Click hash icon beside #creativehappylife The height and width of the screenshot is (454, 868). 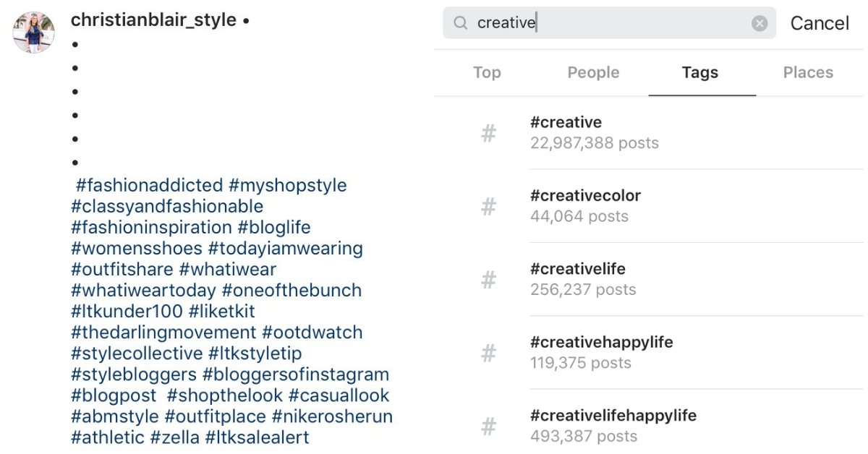pos(489,354)
